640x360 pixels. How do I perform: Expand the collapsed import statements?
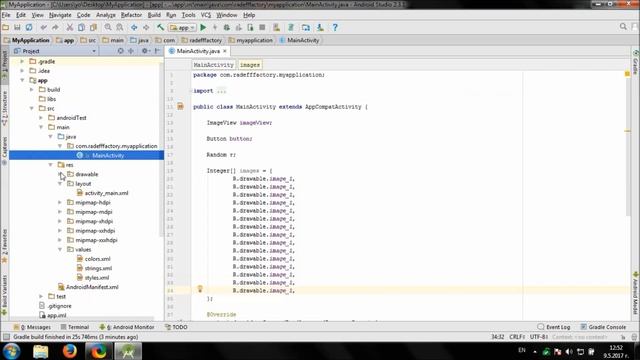(221, 91)
